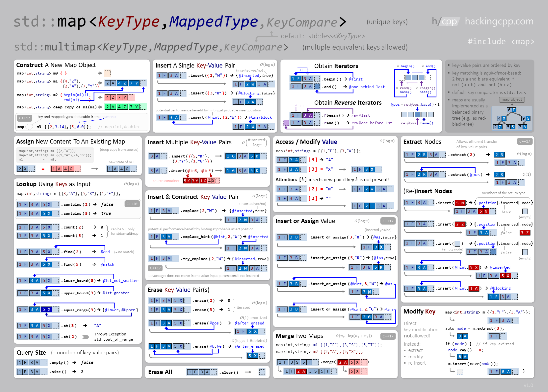The height and width of the screenshot is (392, 548).
Task: Follow the arguments link under Construct
Action: coord(108,116)
